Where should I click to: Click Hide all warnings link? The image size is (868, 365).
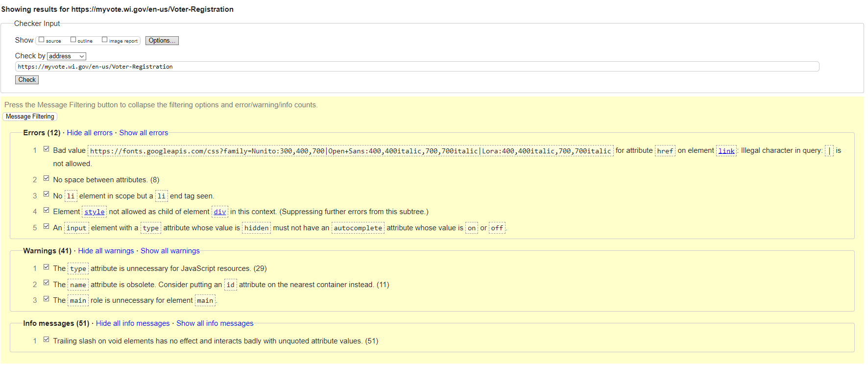pos(106,251)
